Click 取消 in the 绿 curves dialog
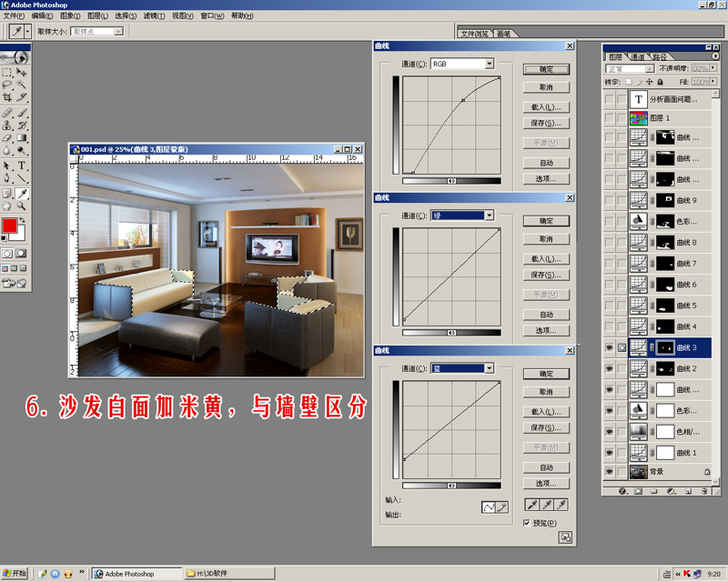This screenshot has height=582, width=728. 546,239
